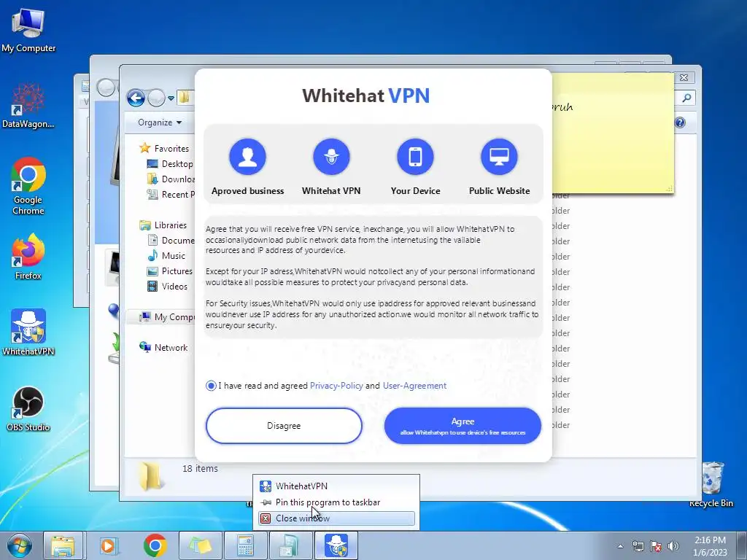747x560 pixels.
Task: Click the taskbar clock showing 2:16 PM
Action: point(710,546)
